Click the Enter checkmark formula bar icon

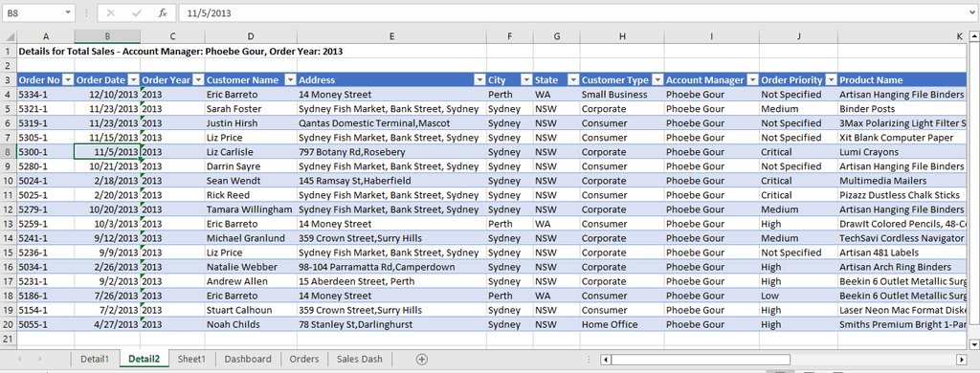[136, 12]
